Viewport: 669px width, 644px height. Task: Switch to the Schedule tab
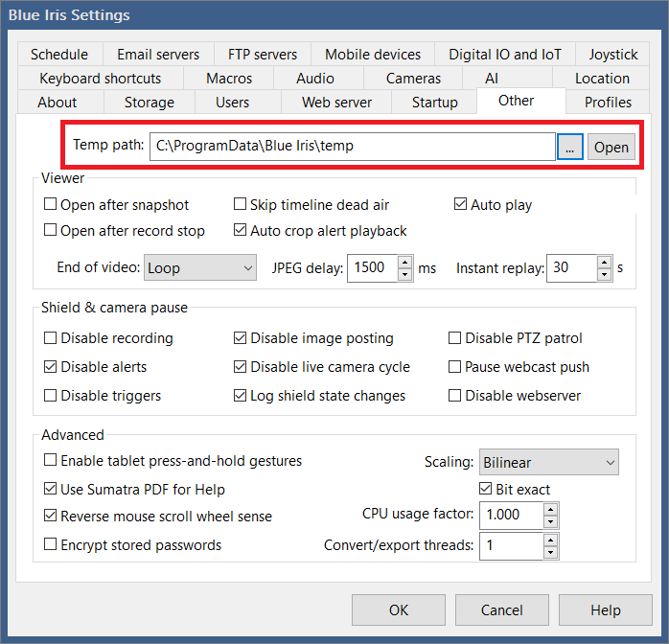[59, 55]
